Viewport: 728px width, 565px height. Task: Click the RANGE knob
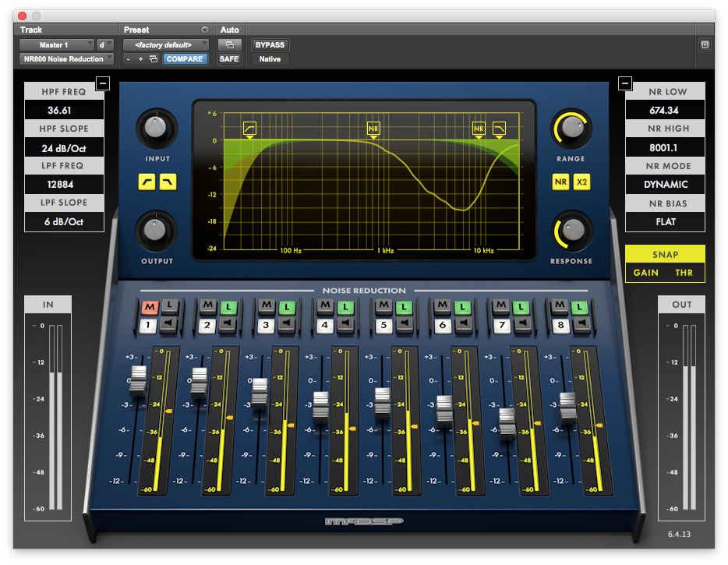[x=571, y=128]
